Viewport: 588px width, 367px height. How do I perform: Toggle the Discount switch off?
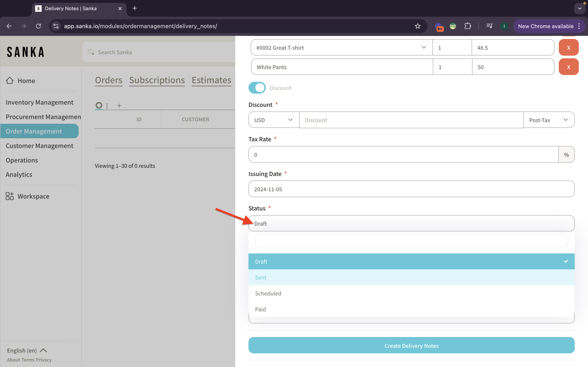point(257,88)
